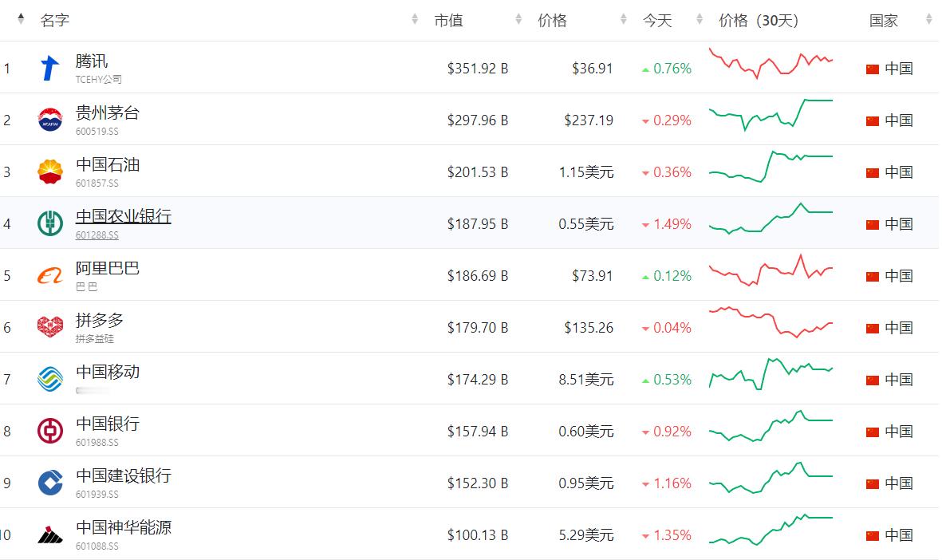The height and width of the screenshot is (560, 942).
Task: Sort by 市值 using its sort arrows
Action: (518, 19)
